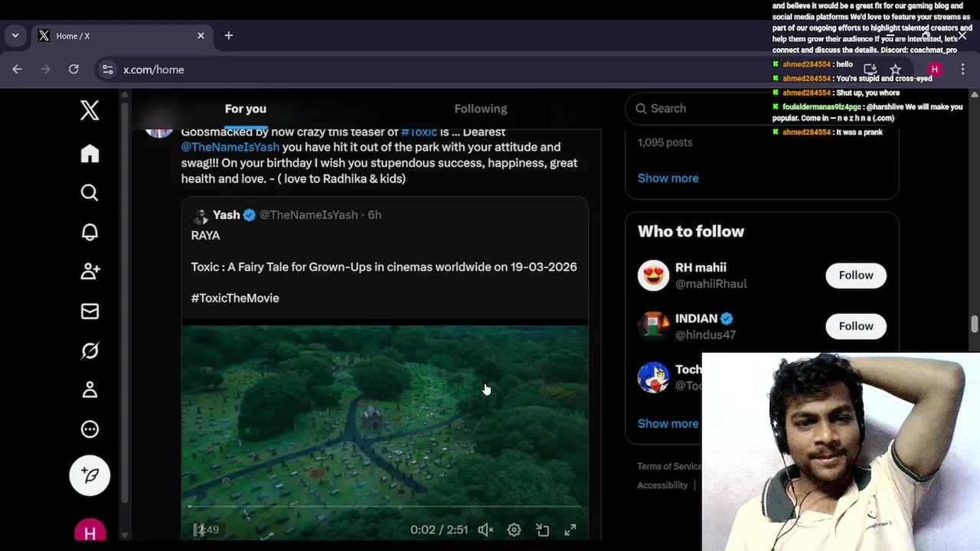Open the account switcher H avatar in sidebar

(x=90, y=532)
